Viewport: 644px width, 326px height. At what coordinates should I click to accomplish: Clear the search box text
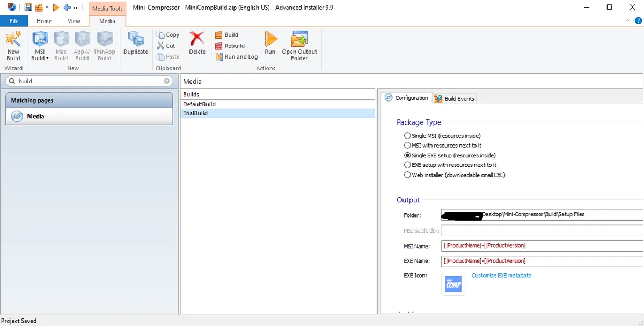(x=167, y=81)
